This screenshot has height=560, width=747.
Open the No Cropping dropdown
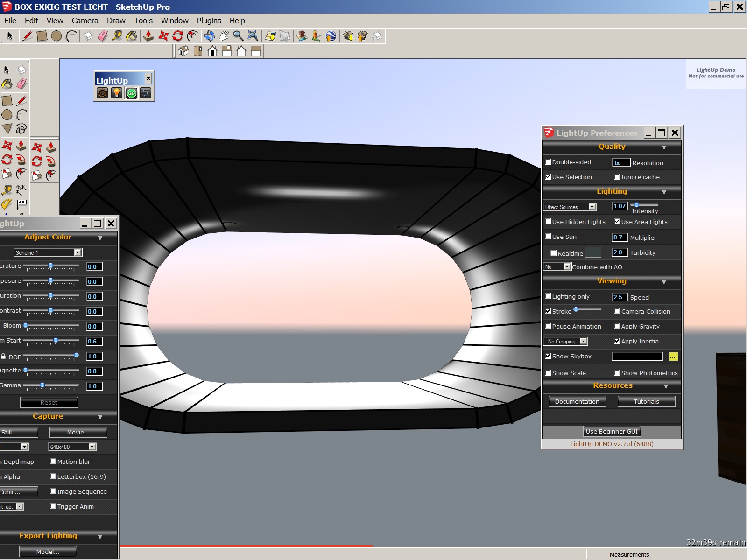click(565, 341)
